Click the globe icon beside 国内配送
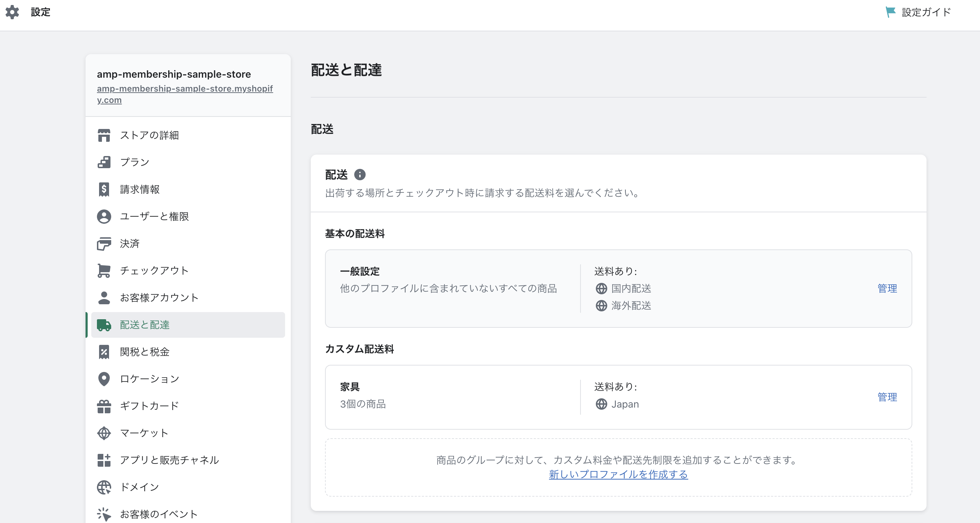The image size is (980, 523). pyautogui.click(x=601, y=288)
